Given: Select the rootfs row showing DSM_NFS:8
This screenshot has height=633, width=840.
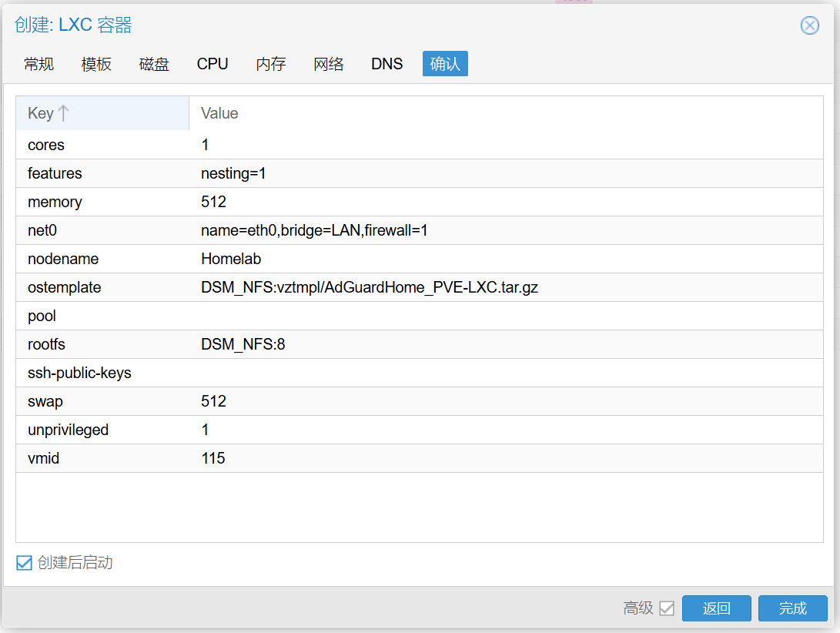Looking at the screenshot, I should coord(231,344).
